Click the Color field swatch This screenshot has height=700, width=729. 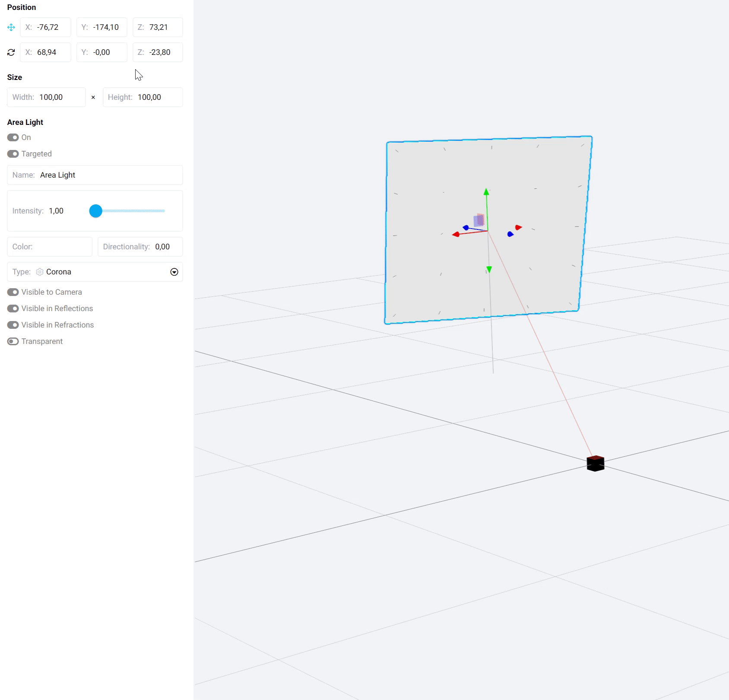click(x=60, y=247)
